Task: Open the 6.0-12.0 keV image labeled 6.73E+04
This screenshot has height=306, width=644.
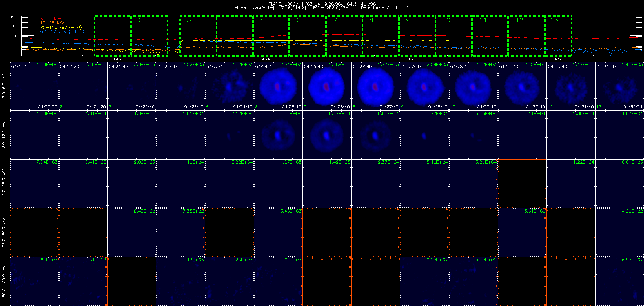Action: pyautogui.click(x=424, y=135)
